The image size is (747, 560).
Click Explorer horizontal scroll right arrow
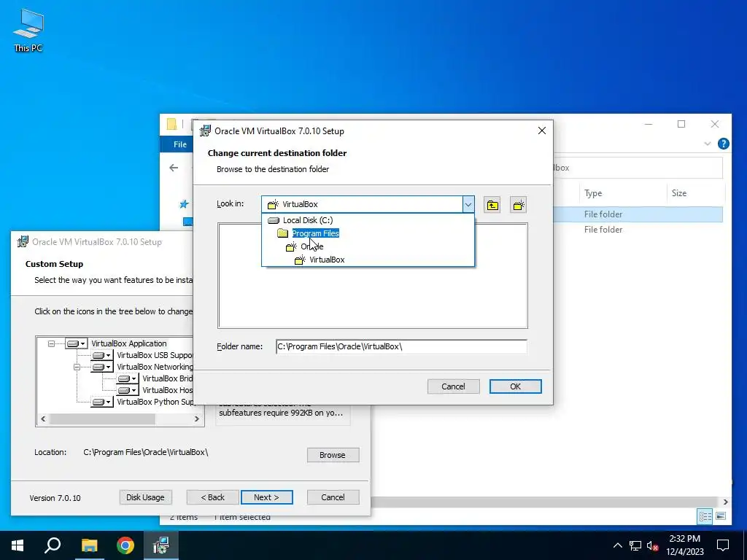725,502
